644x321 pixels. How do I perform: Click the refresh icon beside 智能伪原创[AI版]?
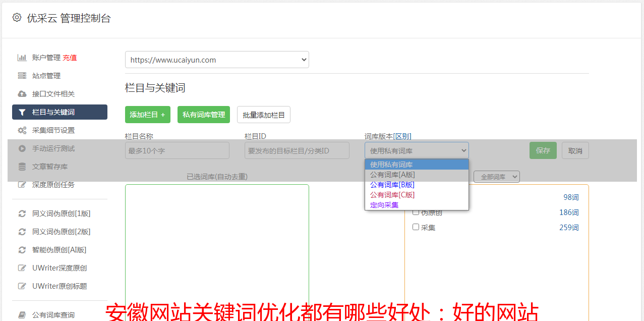coord(22,250)
